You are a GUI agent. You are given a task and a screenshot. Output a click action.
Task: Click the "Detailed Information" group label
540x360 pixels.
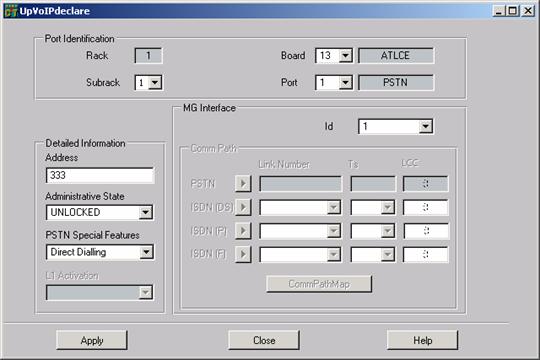pos(85,143)
